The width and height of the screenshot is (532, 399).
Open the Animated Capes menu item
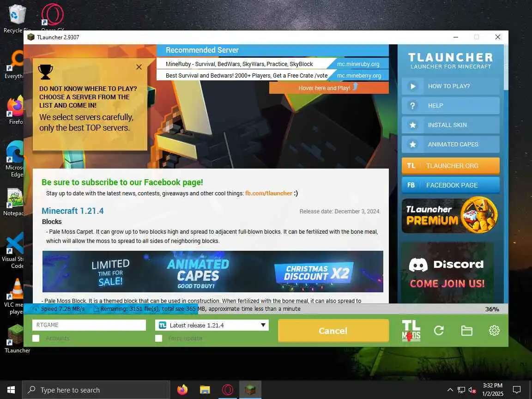tap(451, 144)
